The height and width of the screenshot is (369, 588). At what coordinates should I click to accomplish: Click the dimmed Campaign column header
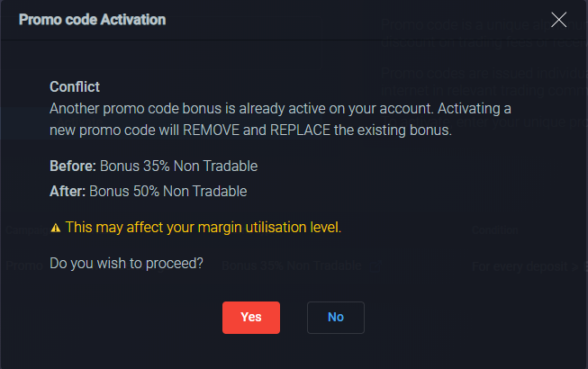coord(27,230)
